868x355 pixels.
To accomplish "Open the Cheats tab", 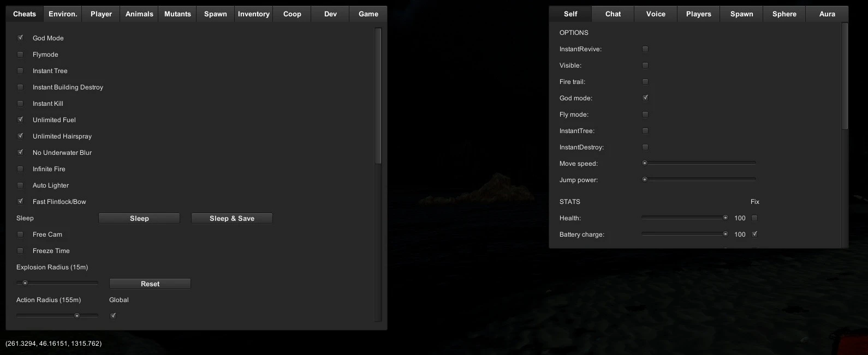I will [x=25, y=14].
